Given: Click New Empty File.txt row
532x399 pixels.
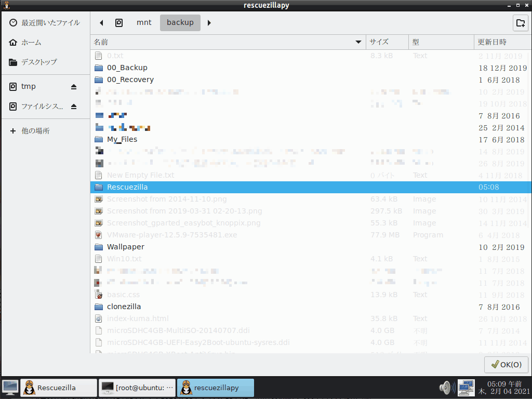Looking at the screenshot, I should click(x=311, y=175).
